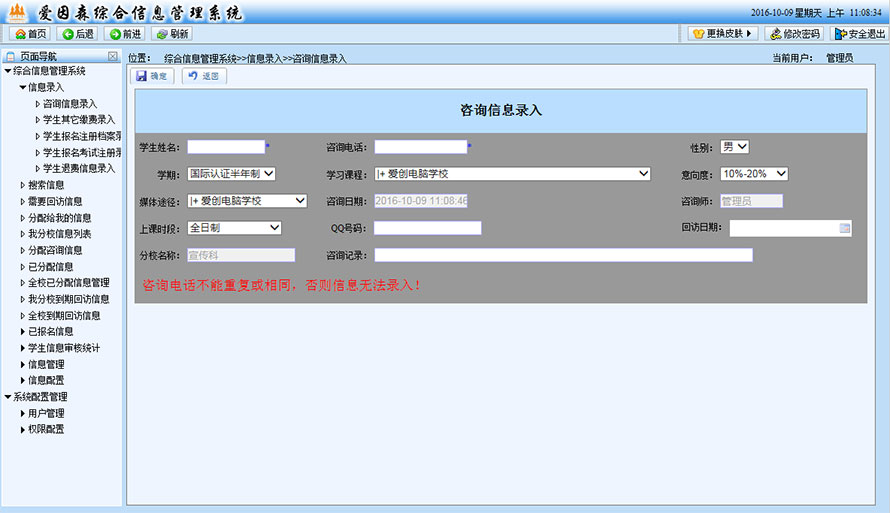Viewport: 890px width, 513px height.
Task: Log out using 安全退出
Action: point(859,34)
